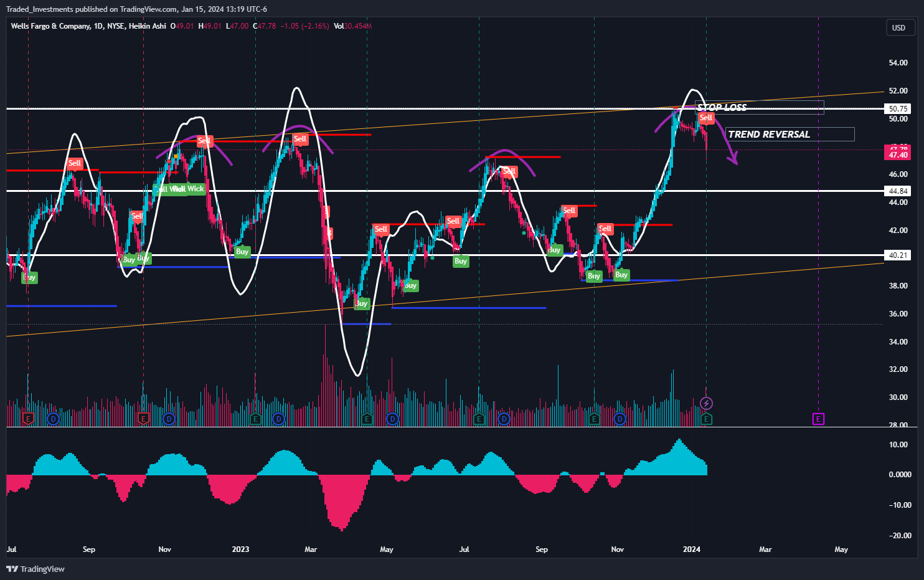Click the Mar label after 2024 on the time axis
The image size is (924, 580).
pyautogui.click(x=765, y=549)
